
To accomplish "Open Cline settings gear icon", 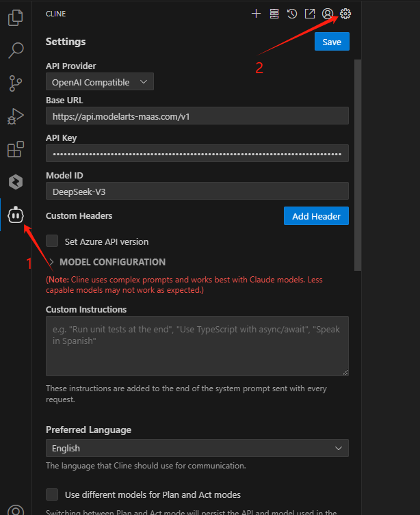I will click(x=345, y=14).
